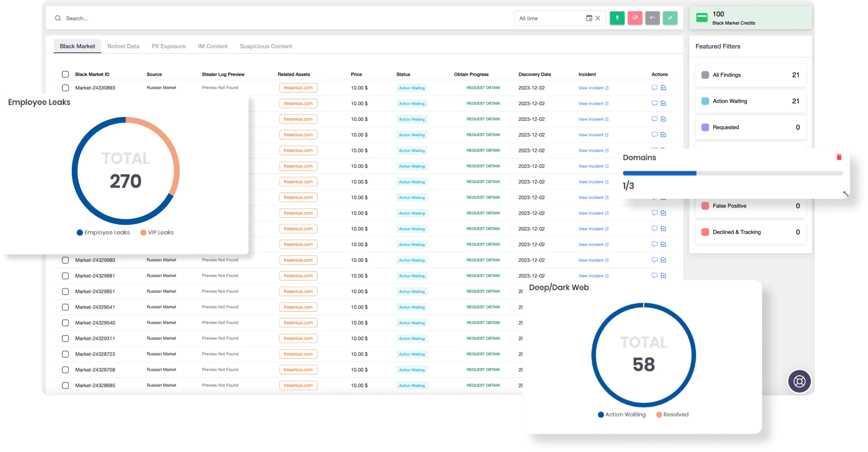The width and height of the screenshot is (868, 452).
Task: Click the task checkbox icon beside Market-24329980 incident
Action: coord(663,260)
